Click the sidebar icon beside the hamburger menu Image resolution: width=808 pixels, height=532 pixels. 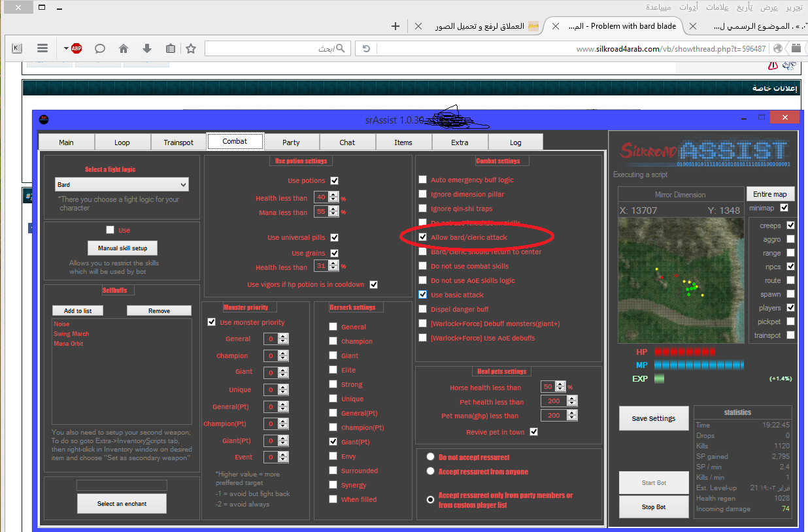(x=17, y=48)
